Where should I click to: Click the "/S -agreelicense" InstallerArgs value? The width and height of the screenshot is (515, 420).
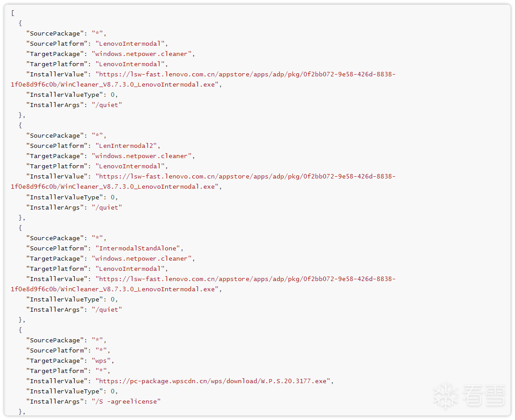click(126, 401)
